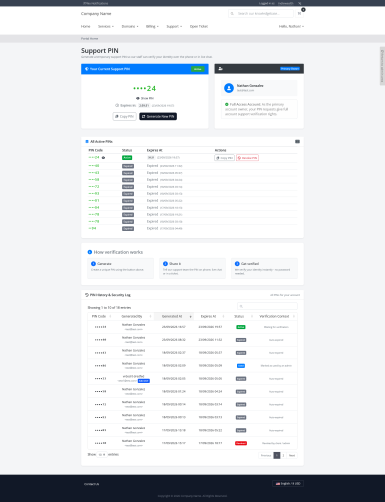
Task: Select current page 1 in pagination
Action: (277, 455)
